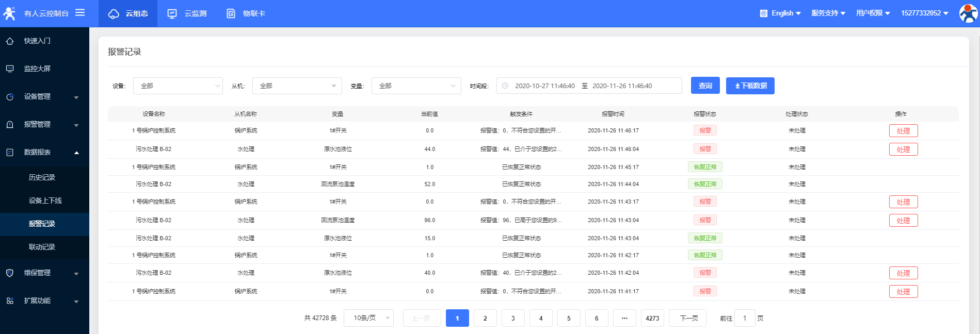The width and height of the screenshot is (980, 334).
Task: Go to page 5
Action: [569, 318]
